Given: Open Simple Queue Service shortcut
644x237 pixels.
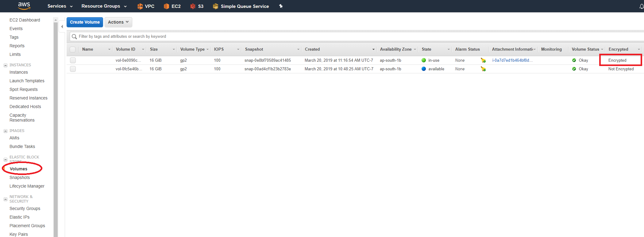Looking at the screenshot, I should pyautogui.click(x=241, y=6).
